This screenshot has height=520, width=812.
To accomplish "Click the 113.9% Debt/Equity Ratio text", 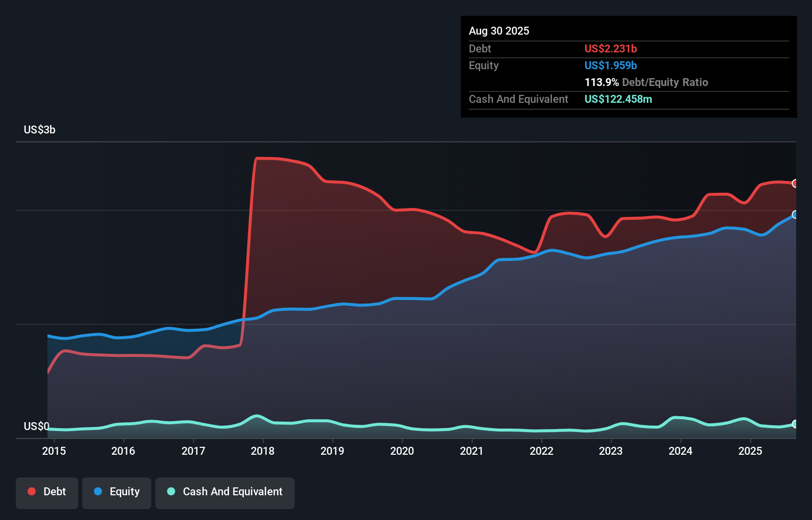I will pos(646,82).
